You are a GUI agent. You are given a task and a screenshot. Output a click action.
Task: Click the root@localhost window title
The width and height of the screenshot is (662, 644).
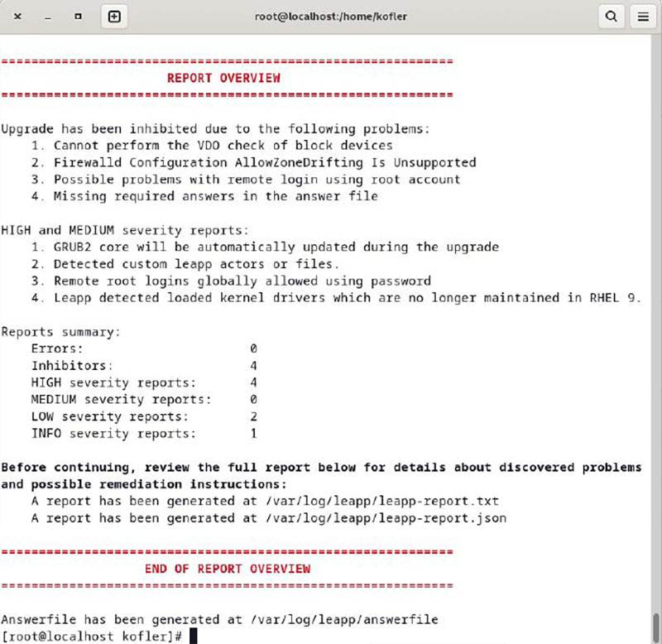point(331,16)
